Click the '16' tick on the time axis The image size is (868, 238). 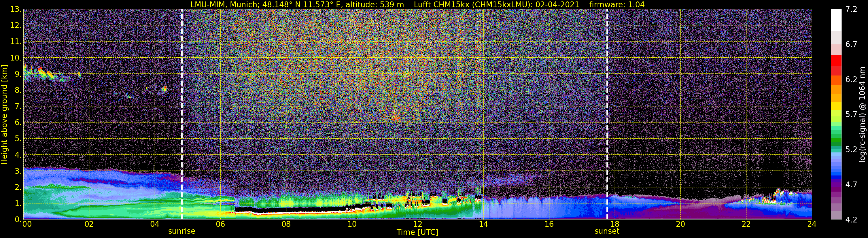click(x=549, y=224)
